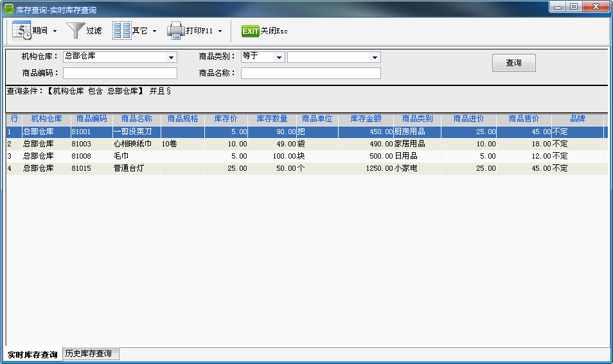Expand the 机构仓库 combo box
The image size is (613, 364).
coord(171,57)
